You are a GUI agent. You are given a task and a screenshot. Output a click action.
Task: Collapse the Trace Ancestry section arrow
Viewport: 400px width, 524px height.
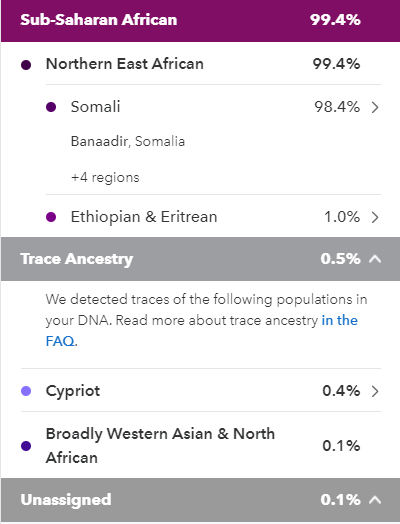(375, 259)
